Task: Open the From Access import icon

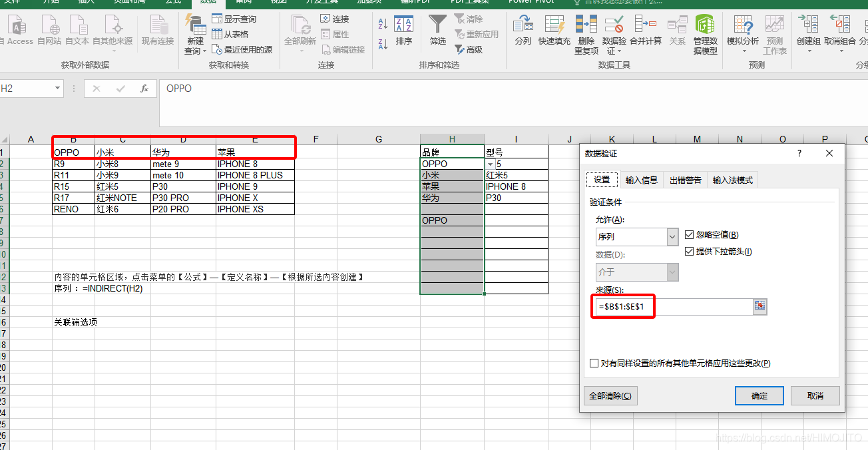Action: (x=16, y=30)
